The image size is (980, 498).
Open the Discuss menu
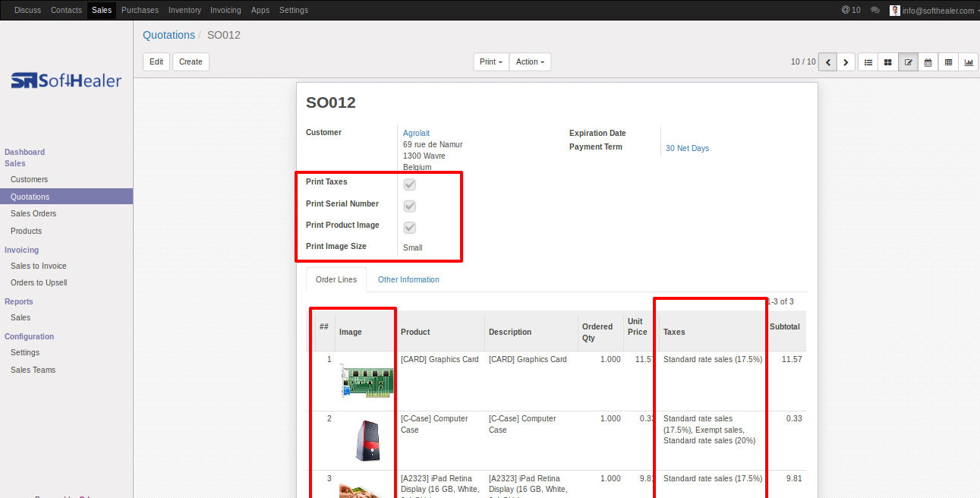click(28, 10)
